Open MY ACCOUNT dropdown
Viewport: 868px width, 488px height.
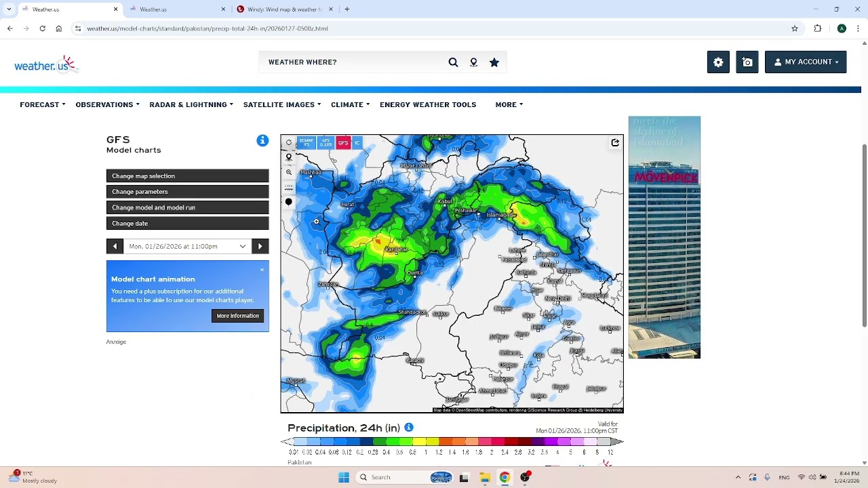coord(806,62)
